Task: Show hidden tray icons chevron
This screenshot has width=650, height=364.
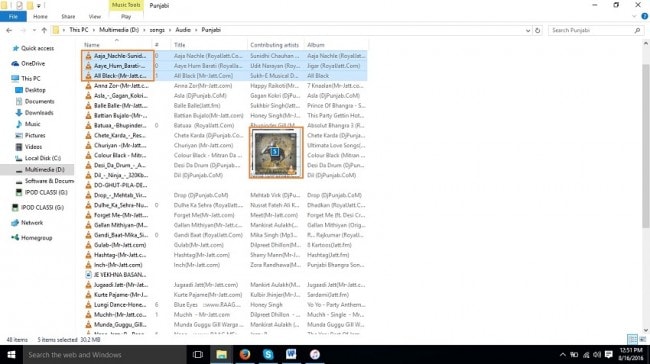Action: pyautogui.click(x=563, y=354)
